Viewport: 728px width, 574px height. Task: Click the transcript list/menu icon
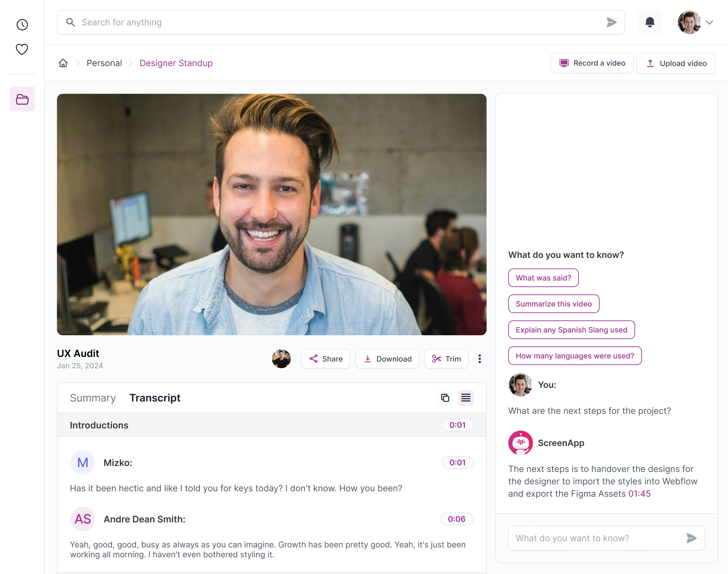(466, 397)
